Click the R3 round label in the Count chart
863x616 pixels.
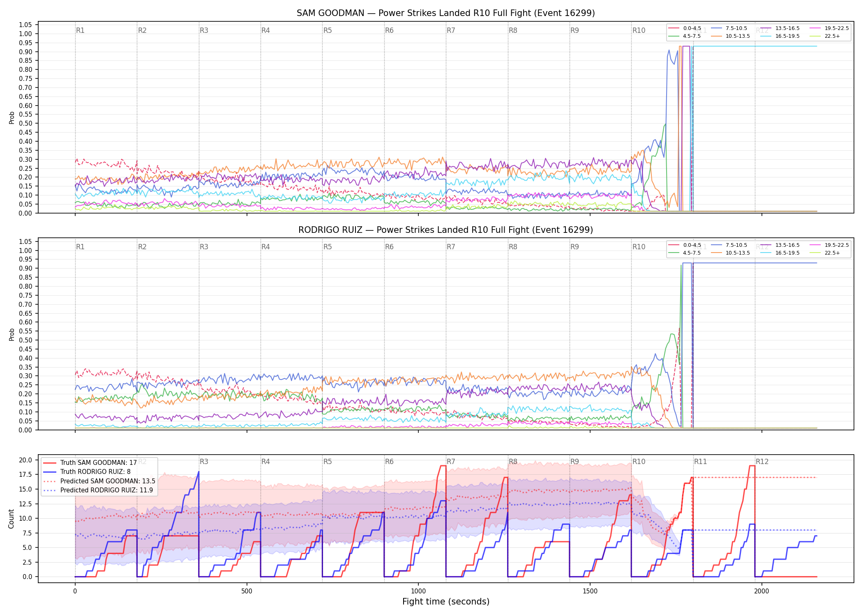(x=204, y=462)
